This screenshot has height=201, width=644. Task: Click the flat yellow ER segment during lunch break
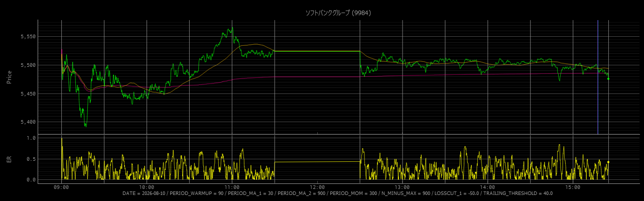(x=317, y=162)
